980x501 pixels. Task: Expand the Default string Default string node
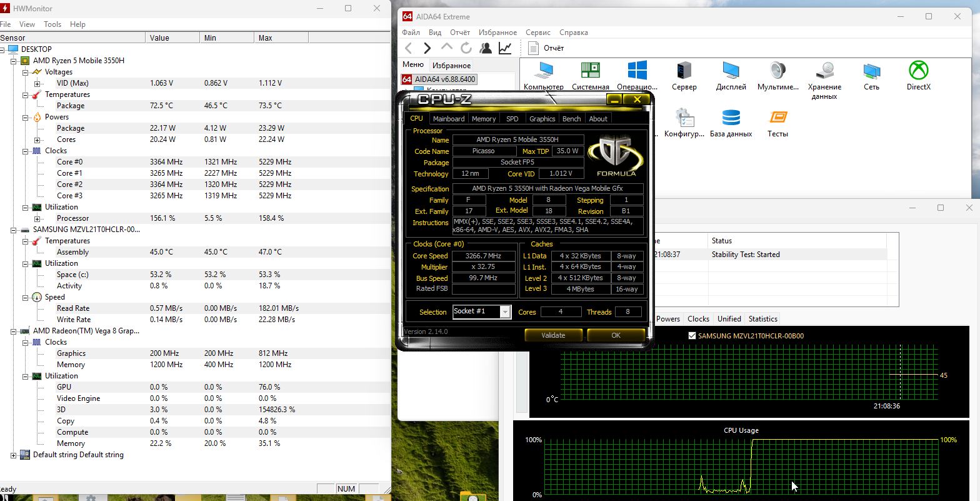click(x=14, y=455)
